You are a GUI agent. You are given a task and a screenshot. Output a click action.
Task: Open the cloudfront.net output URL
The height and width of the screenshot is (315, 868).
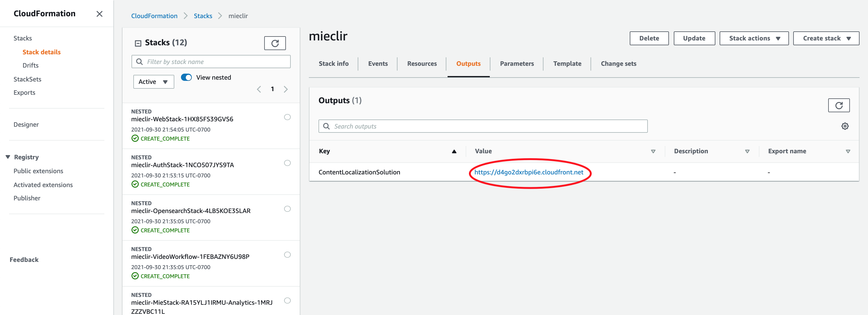[528, 172]
